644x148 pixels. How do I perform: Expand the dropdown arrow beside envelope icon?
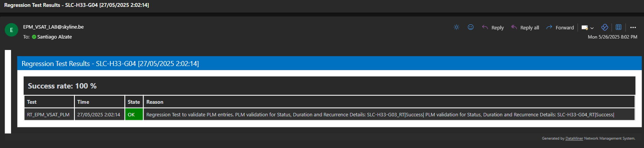coord(592,28)
